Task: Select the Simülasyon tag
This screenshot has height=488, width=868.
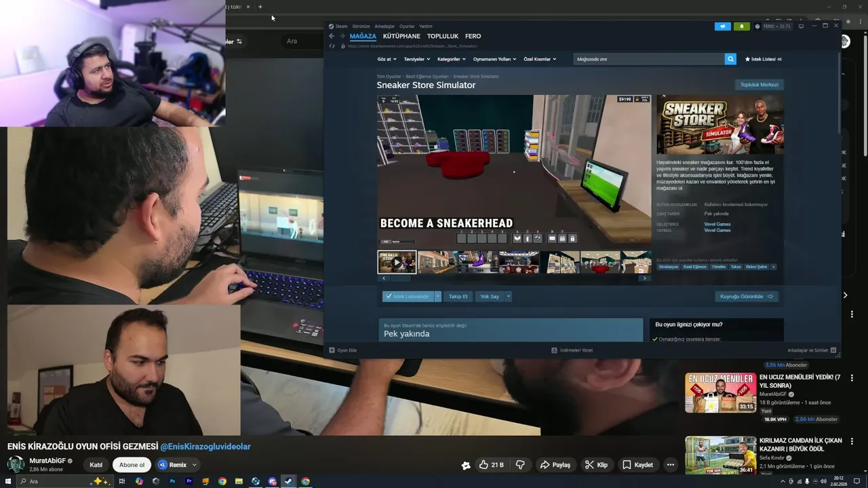Action: coord(668,267)
